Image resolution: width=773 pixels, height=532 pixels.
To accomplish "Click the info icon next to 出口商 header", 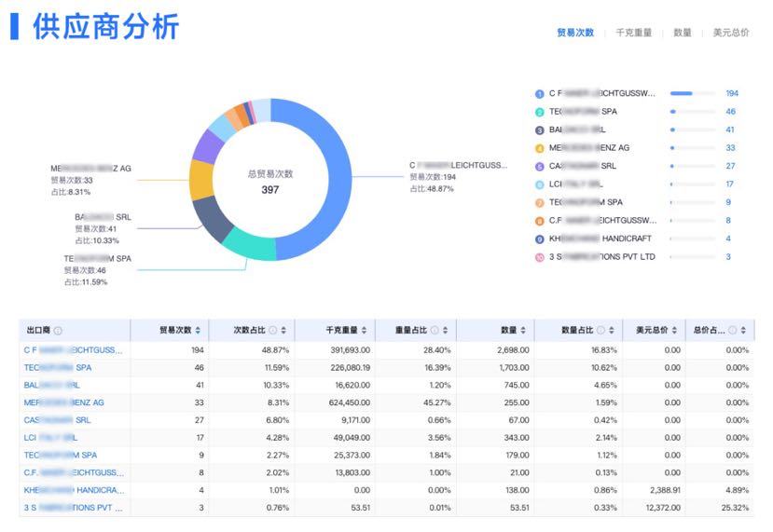I will [58, 331].
